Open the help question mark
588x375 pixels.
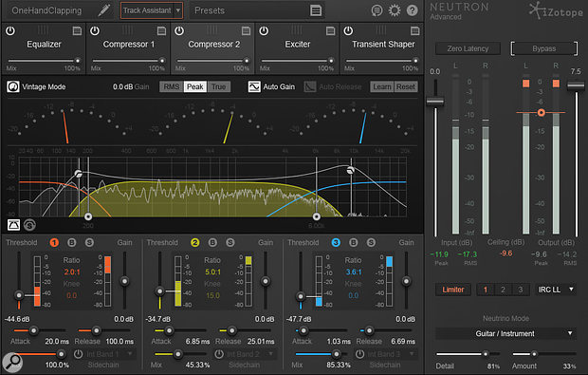[413, 10]
